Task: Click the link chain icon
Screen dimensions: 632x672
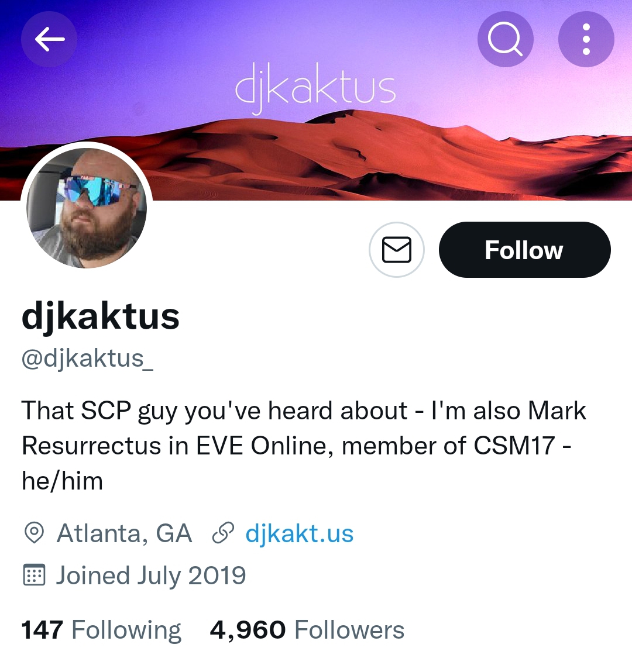Action: click(223, 533)
